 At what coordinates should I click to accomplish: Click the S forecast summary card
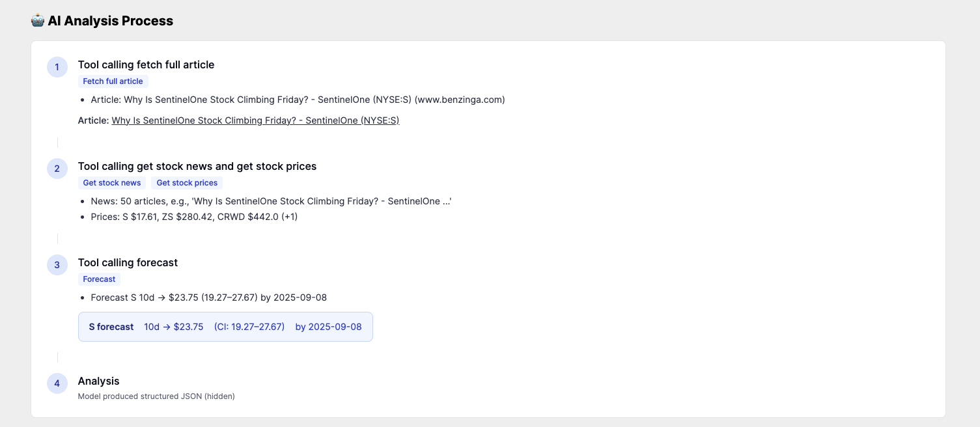225,327
